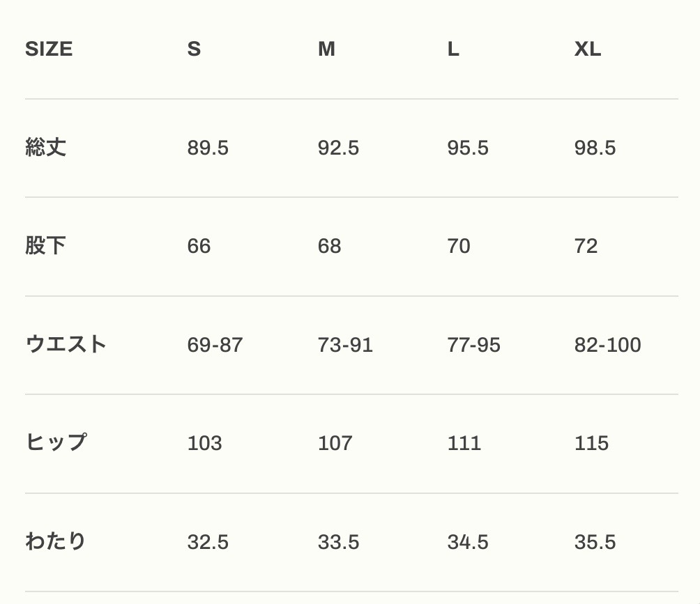Viewport: 700px width, 604px height.
Task: Click the わたり value 32.5
Action: tap(208, 542)
